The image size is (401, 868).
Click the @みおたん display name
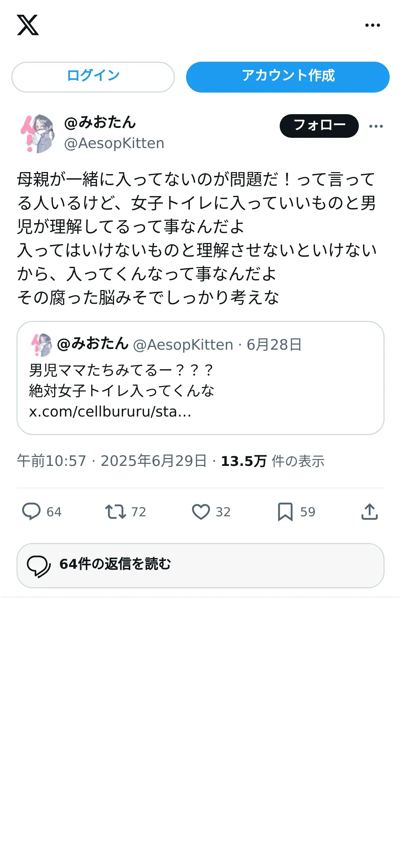tap(100, 122)
